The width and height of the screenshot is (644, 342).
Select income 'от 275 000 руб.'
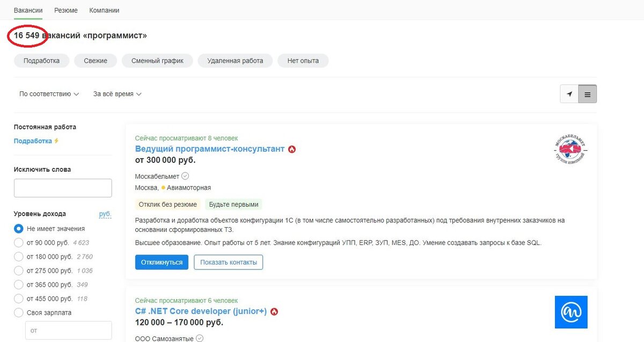19,271
